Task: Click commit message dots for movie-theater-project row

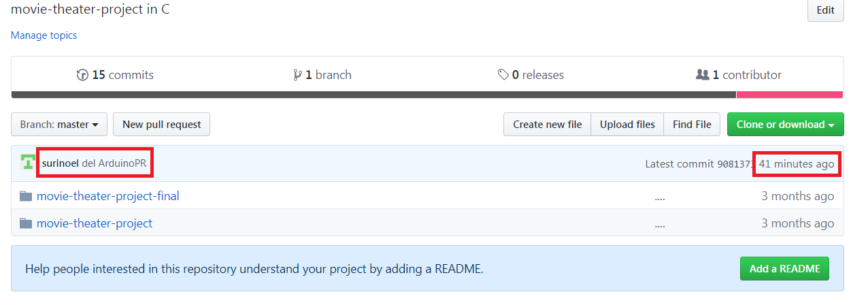Action: coord(659,225)
